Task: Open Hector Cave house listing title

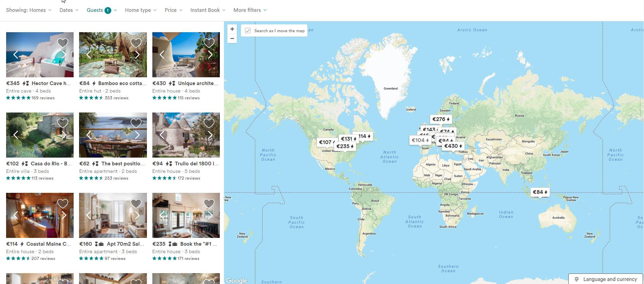Action: [x=51, y=83]
